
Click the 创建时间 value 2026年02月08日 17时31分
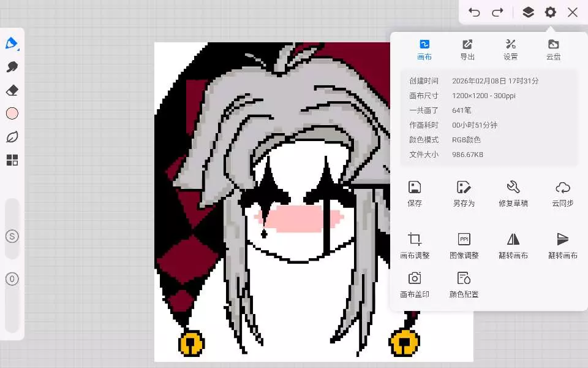(495, 81)
